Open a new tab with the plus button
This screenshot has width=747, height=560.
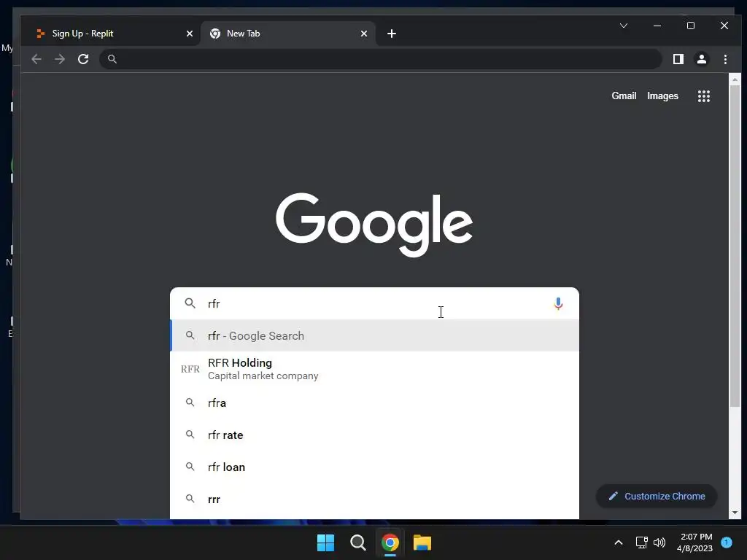pos(392,34)
